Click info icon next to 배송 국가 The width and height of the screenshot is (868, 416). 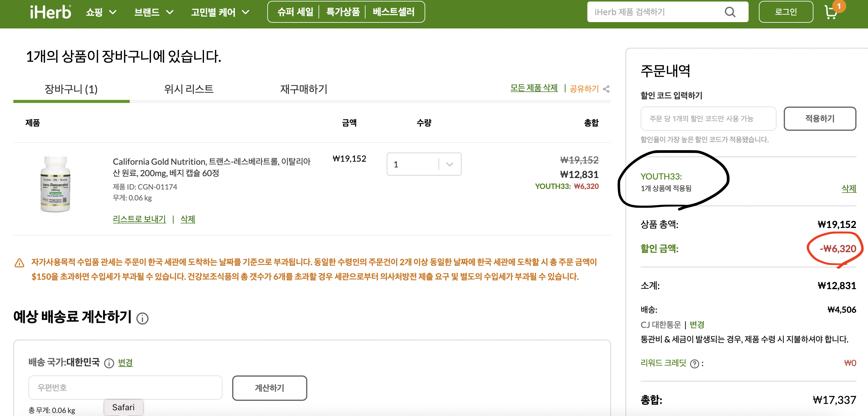109,363
